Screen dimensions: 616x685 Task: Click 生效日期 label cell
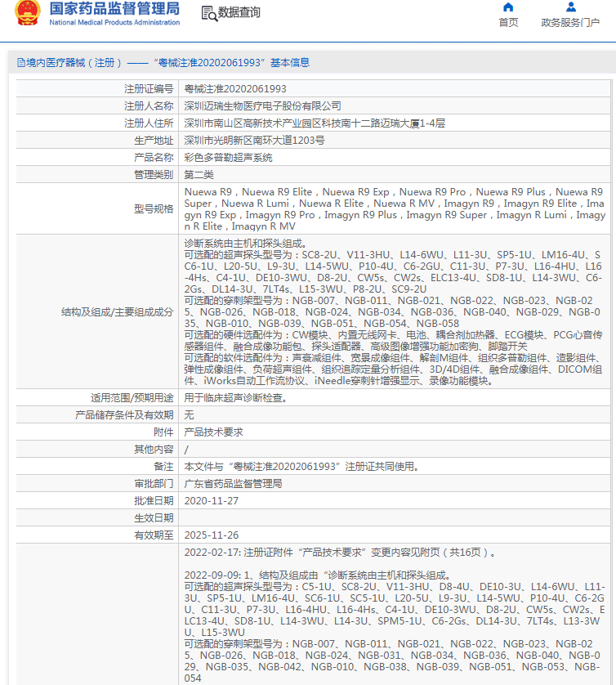pos(97,517)
